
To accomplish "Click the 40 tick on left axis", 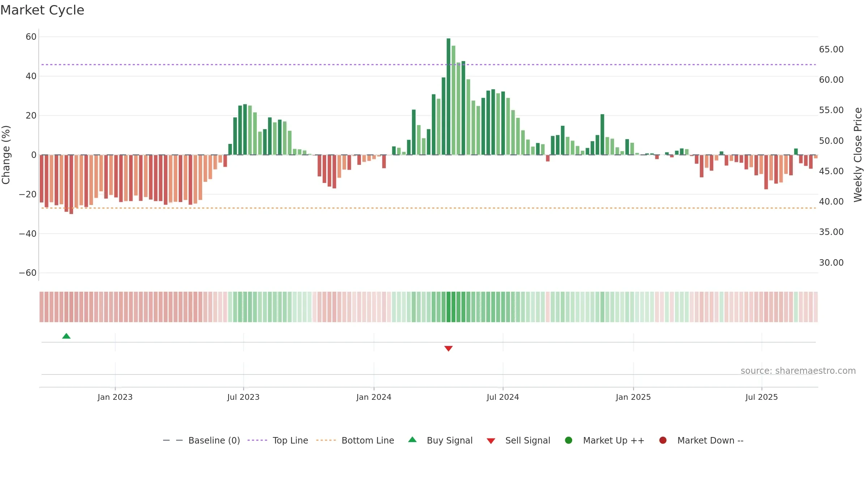I will pos(31,76).
